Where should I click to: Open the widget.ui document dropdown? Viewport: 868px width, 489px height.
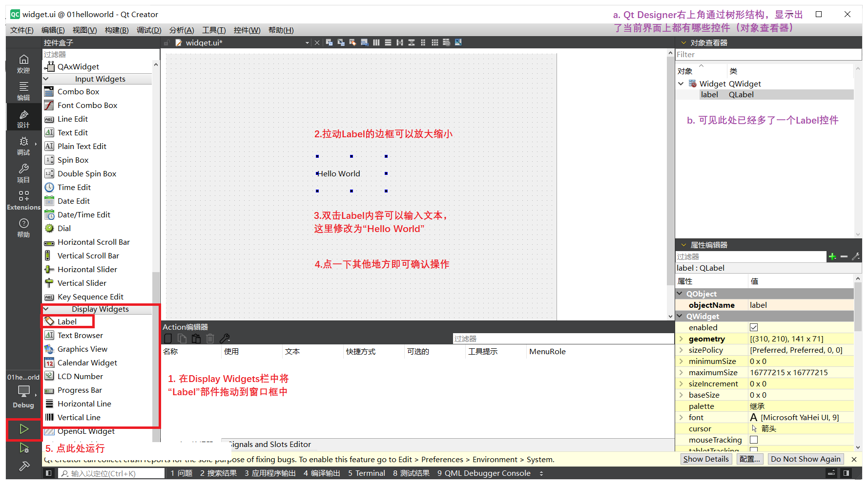(x=307, y=43)
